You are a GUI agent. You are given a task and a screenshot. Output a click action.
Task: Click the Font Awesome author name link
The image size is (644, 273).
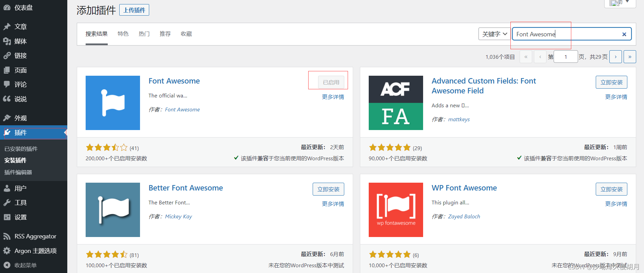point(182,110)
